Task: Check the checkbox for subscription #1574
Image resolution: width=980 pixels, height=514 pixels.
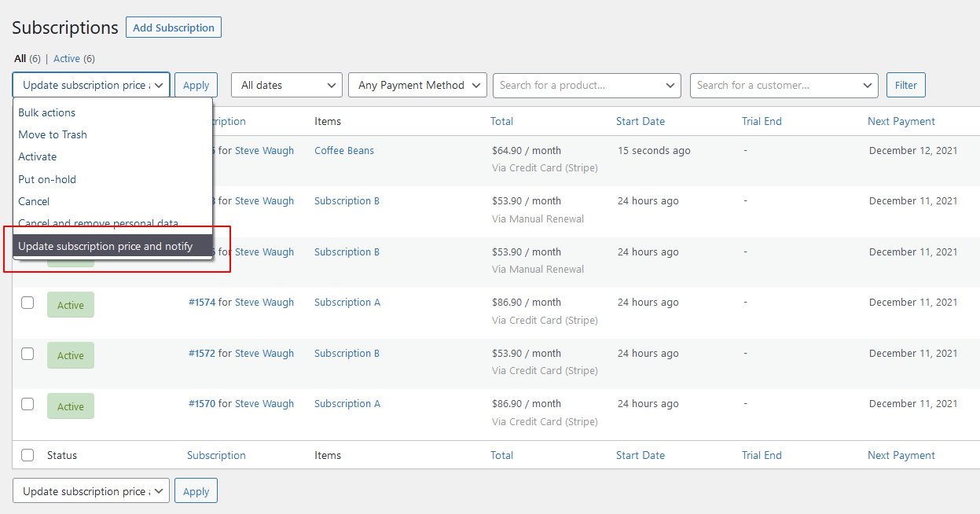Action: coord(28,302)
